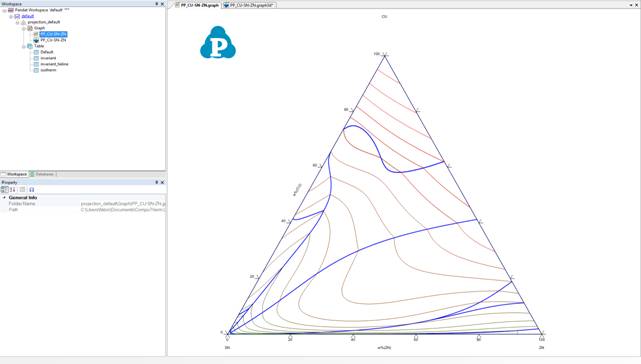This screenshot has height=364, width=641.
Task: Select the Default table in workspace tree
Action: [47, 52]
